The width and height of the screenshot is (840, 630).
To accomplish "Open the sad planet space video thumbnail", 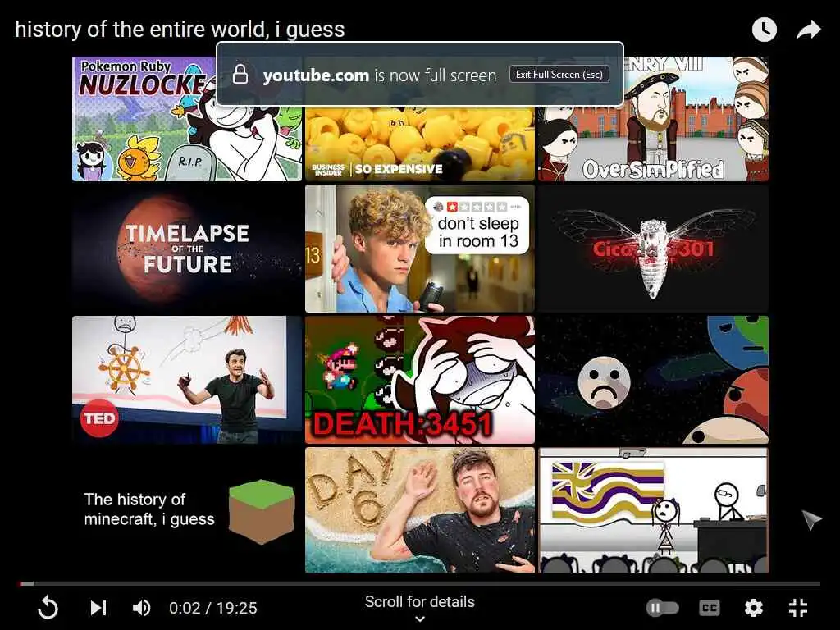I will (653, 379).
